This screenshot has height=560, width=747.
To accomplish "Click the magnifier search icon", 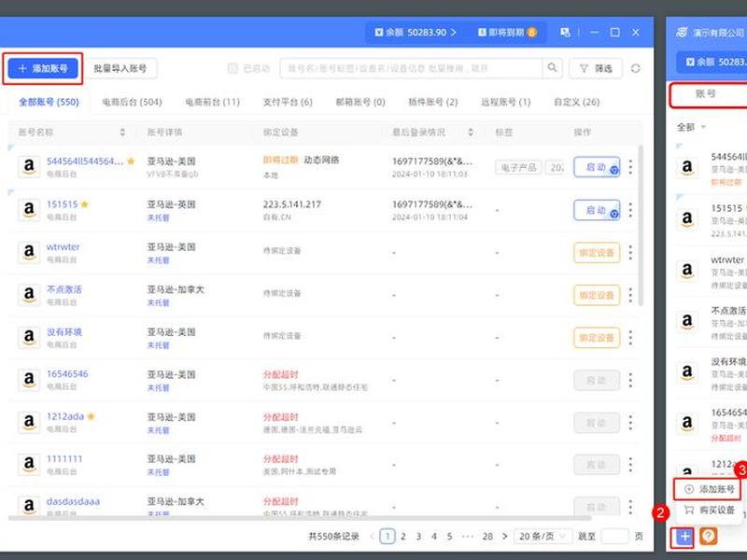I will click(552, 68).
